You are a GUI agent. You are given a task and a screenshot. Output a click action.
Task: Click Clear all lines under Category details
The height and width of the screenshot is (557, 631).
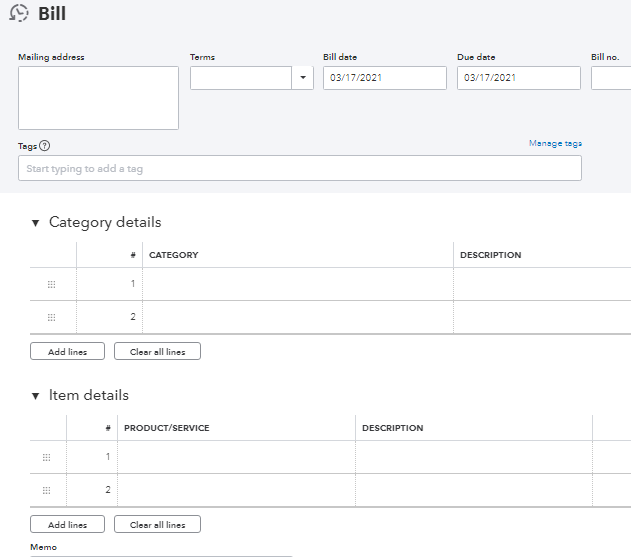click(157, 352)
